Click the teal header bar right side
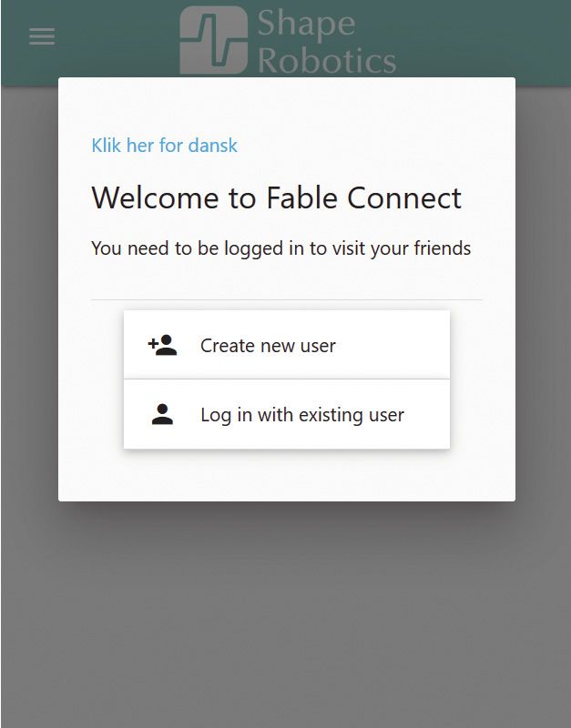 [492, 36]
